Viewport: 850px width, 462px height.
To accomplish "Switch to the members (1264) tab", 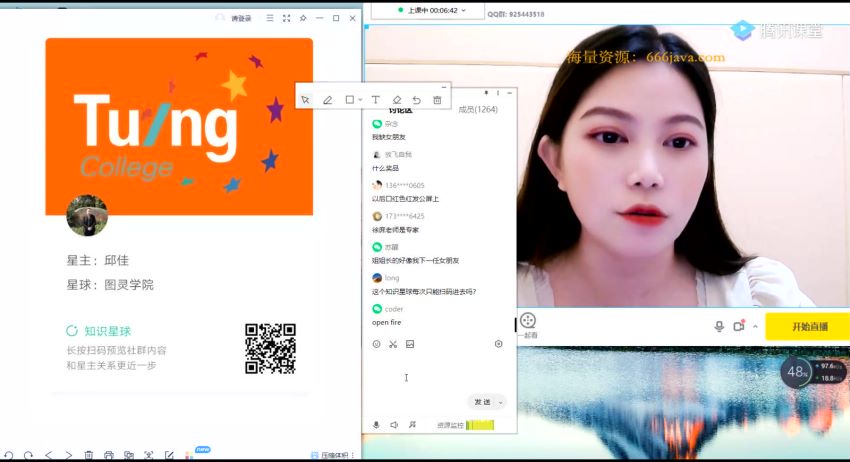I will [x=478, y=109].
